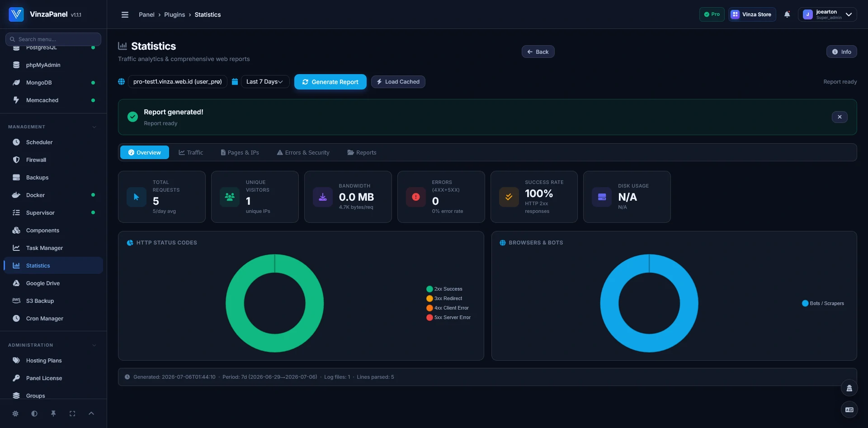
Task: Click the Generate Report button
Action: pyautogui.click(x=330, y=82)
